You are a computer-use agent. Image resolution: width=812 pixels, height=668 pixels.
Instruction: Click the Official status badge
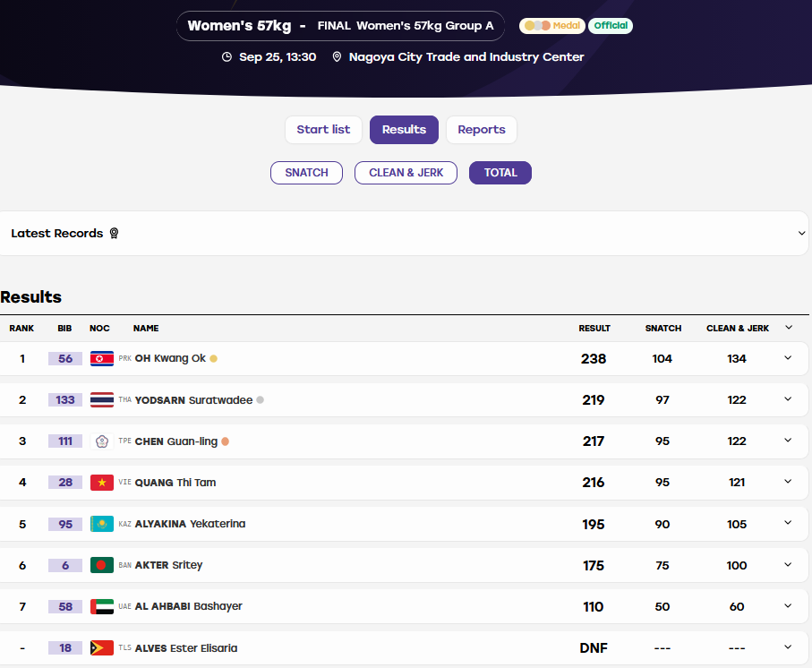(611, 25)
